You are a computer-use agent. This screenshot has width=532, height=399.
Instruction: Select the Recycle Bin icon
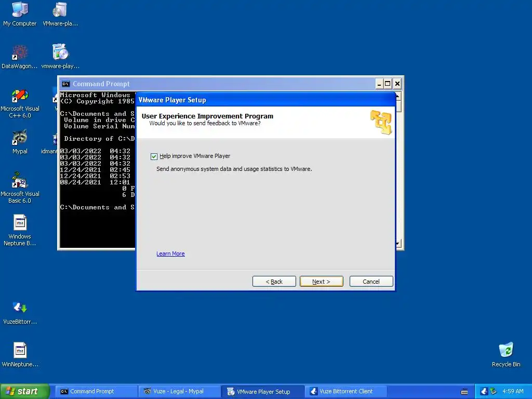click(x=506, y=355)
